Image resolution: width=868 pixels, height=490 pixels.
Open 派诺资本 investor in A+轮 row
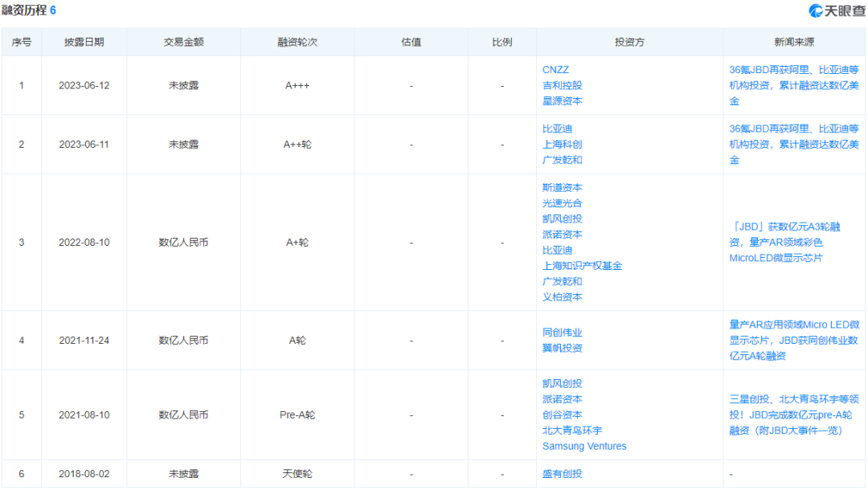tap(562, 235)
